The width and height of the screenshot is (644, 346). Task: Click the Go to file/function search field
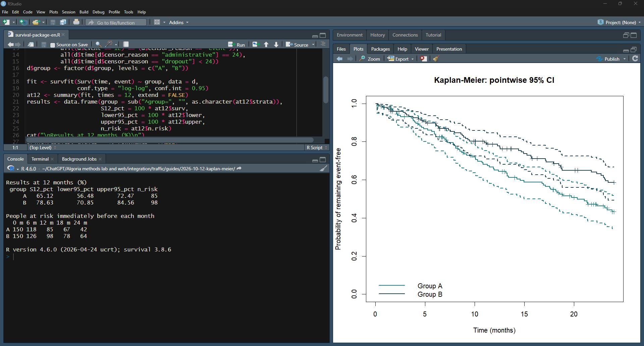point(116,22)
